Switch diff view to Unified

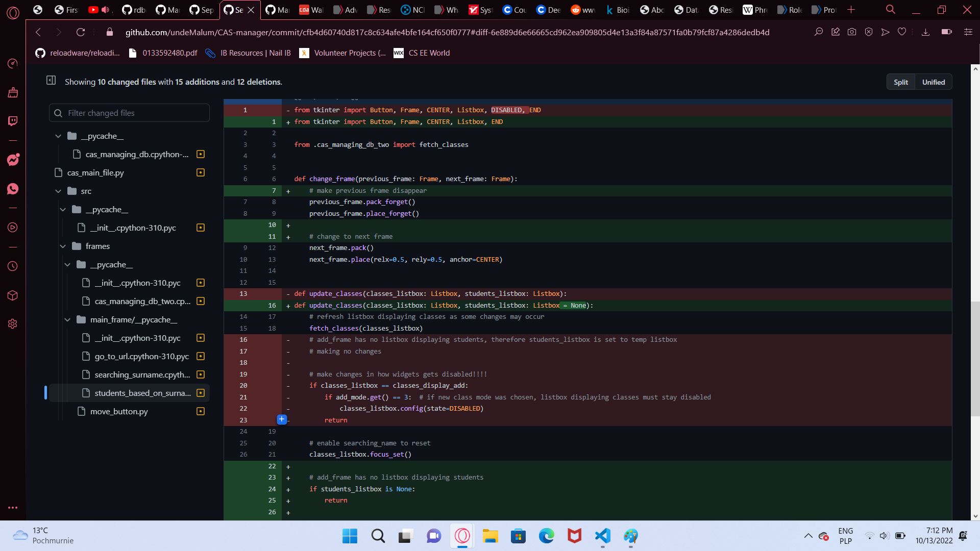pos(933,82)
